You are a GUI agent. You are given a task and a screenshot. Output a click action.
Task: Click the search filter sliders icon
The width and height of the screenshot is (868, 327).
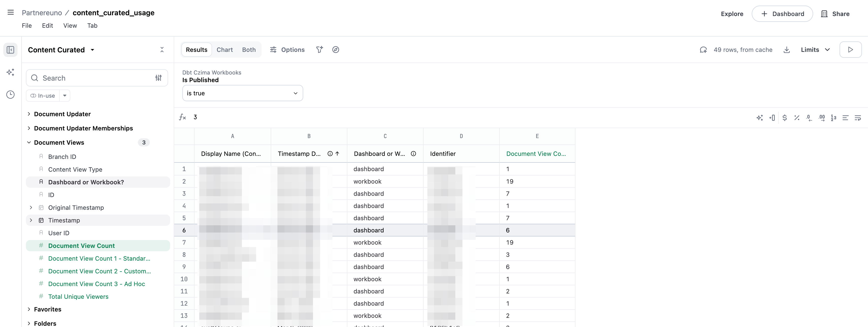click(158, 78)
